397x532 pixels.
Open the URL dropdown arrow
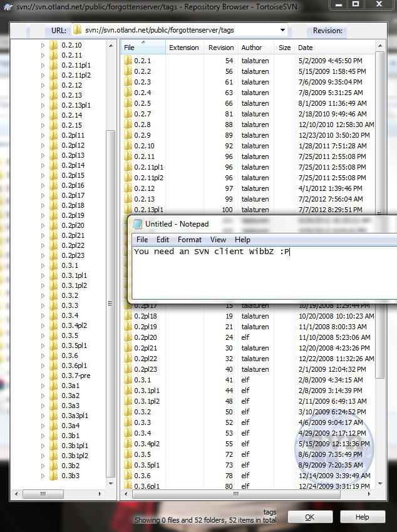[282, 30]
